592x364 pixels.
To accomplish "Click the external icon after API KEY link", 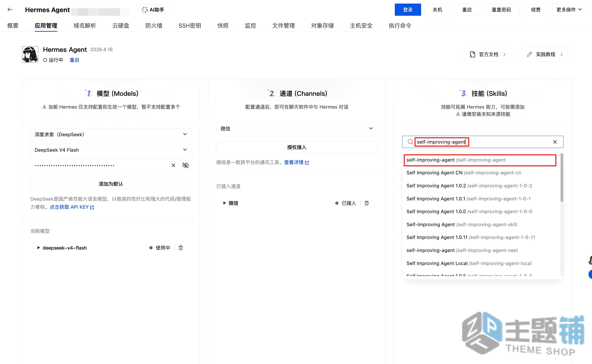I will pos(92,207).
